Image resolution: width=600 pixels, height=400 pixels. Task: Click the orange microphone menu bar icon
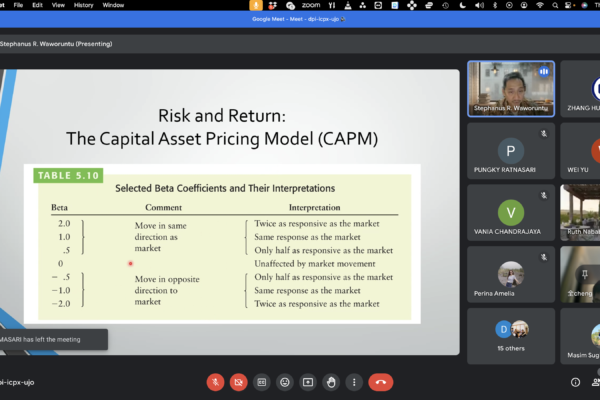coord(256,5)
